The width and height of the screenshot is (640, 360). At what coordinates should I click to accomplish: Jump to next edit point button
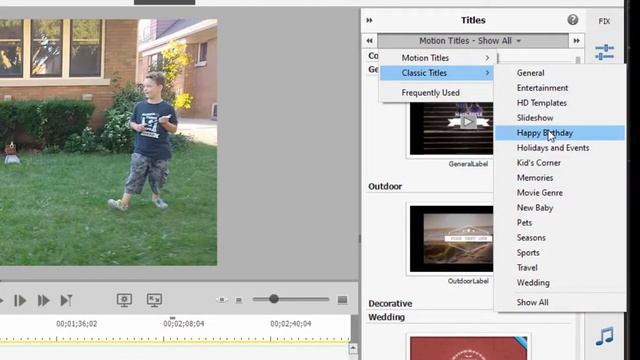pos(66,301)
